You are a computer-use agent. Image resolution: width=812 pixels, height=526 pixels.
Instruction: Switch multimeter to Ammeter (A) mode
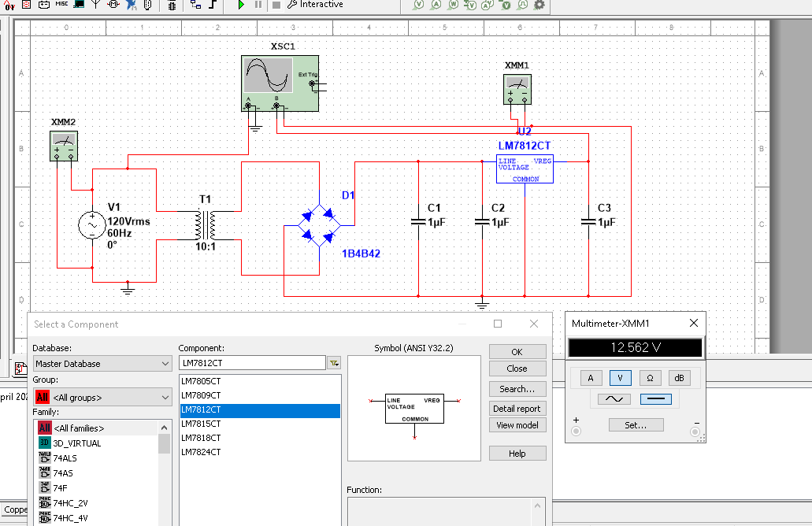591,378
